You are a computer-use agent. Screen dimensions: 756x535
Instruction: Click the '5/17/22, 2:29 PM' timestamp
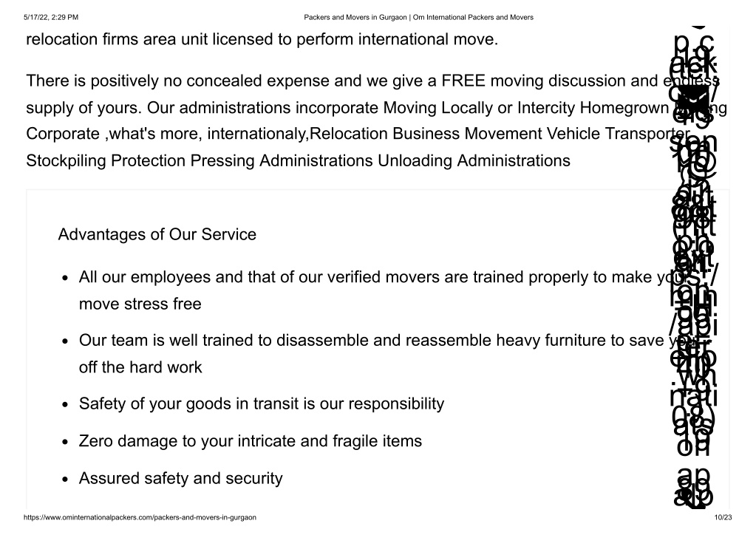[51, 17]
